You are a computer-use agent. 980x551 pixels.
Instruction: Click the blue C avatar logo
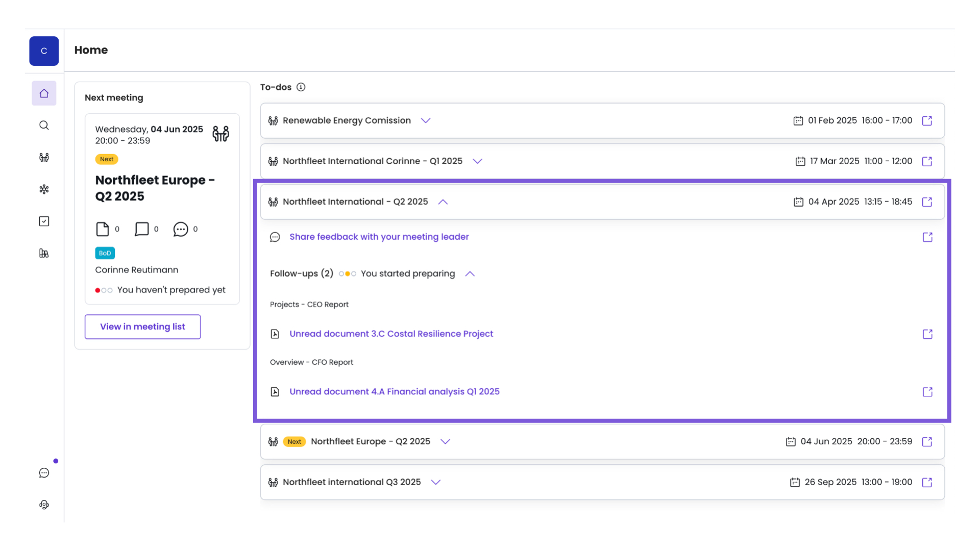coord(44,51)
